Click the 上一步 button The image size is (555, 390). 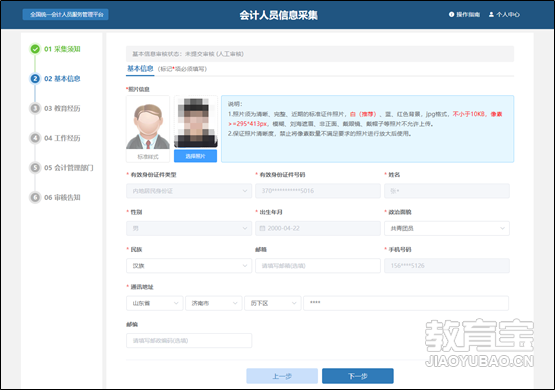point(282,376)
